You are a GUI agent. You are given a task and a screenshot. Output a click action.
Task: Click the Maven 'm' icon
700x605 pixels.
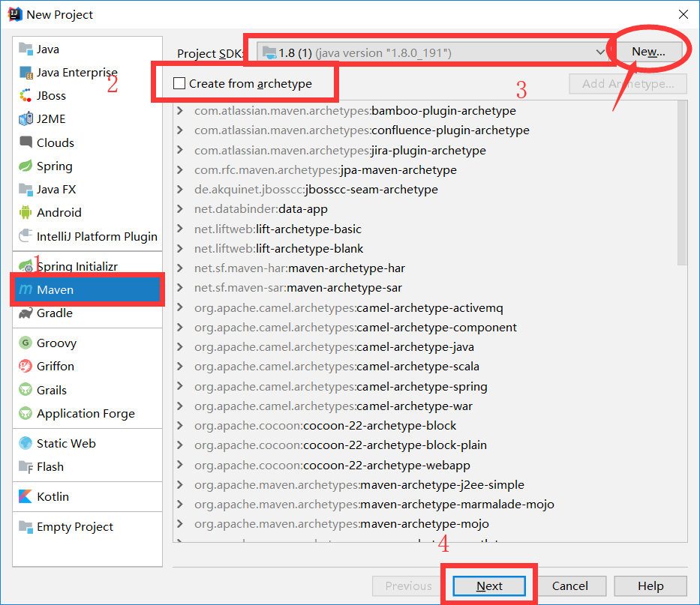point(26,289)
